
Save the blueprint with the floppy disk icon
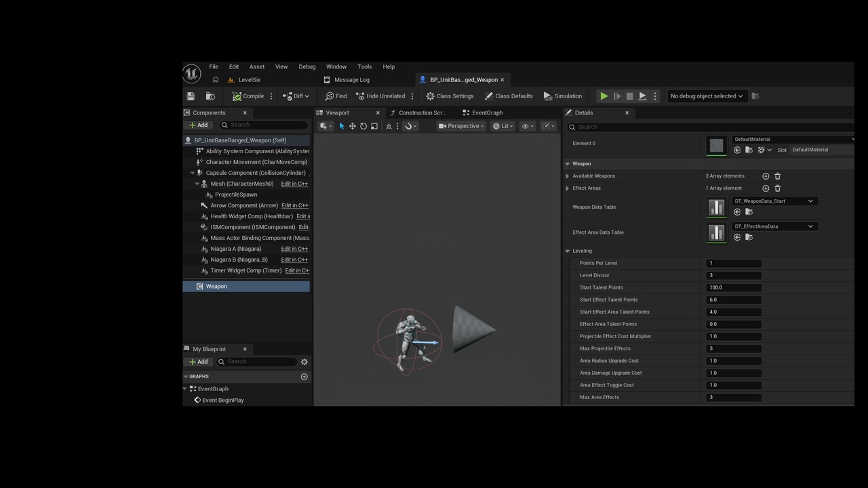coord(191,96)
